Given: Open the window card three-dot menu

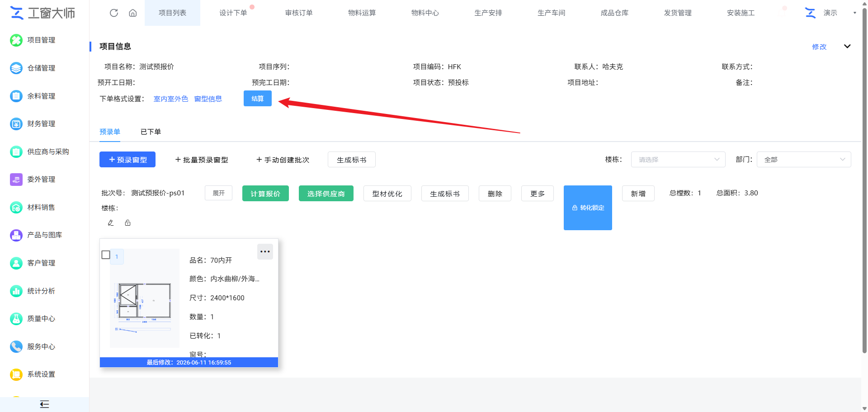Looking at the screenshot, I should point(265,251).
